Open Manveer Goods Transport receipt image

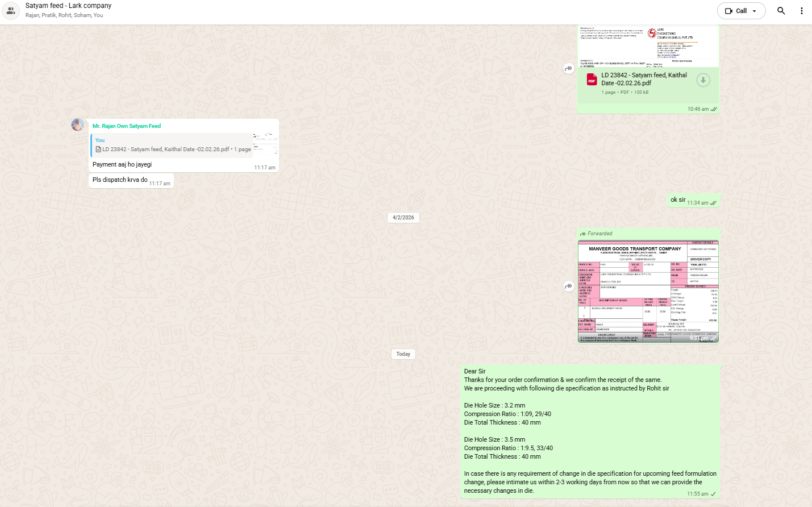click(648, 291)
